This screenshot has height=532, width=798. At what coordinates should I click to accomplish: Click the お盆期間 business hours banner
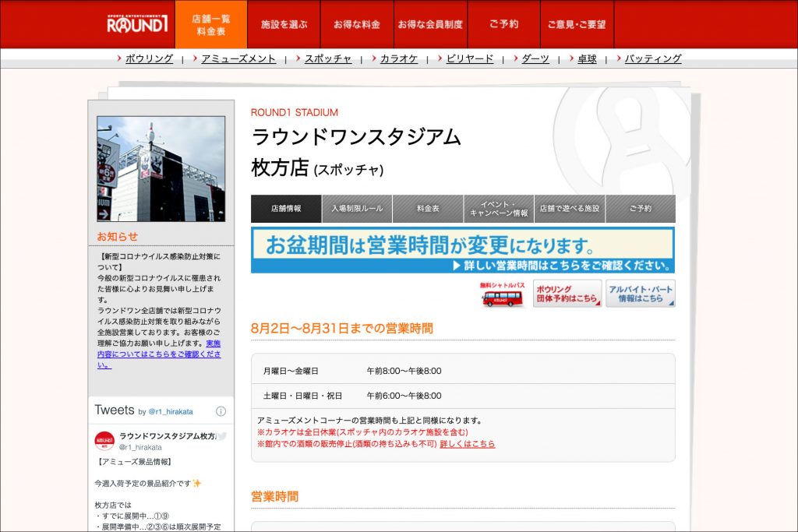[x=463, y=250]
